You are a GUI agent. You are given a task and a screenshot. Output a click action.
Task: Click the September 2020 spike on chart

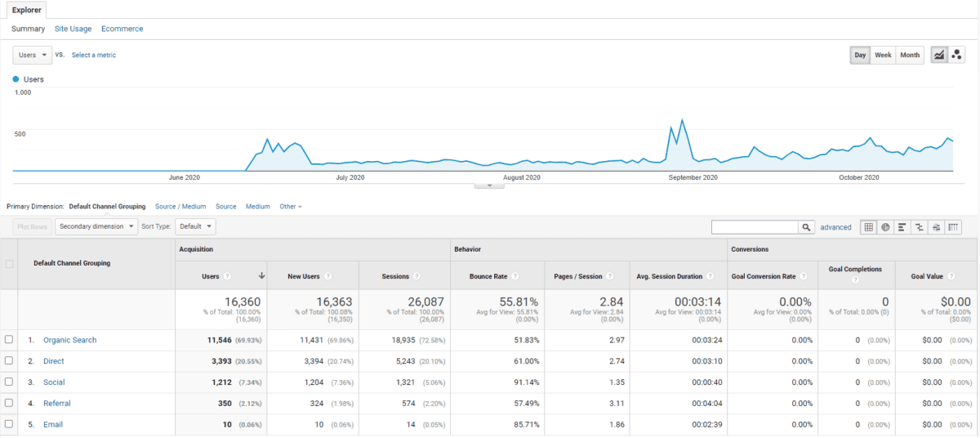682,121
